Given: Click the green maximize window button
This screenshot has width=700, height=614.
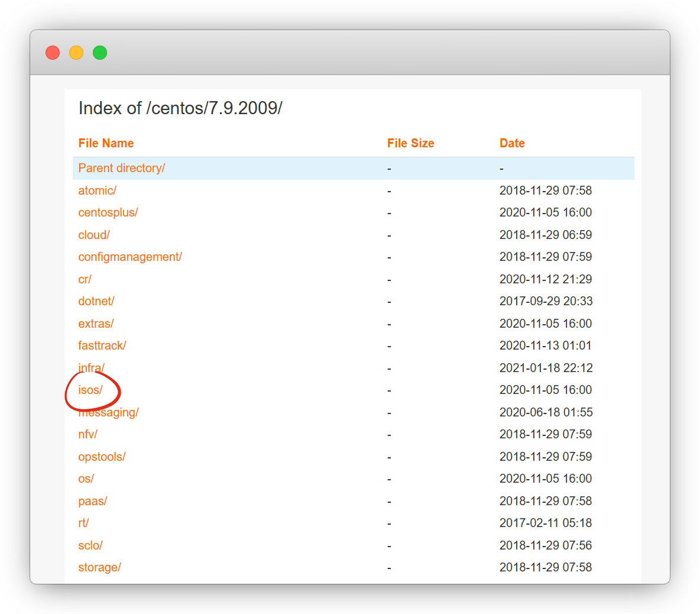Looking at the screenshot, I should tap(100, 53).
